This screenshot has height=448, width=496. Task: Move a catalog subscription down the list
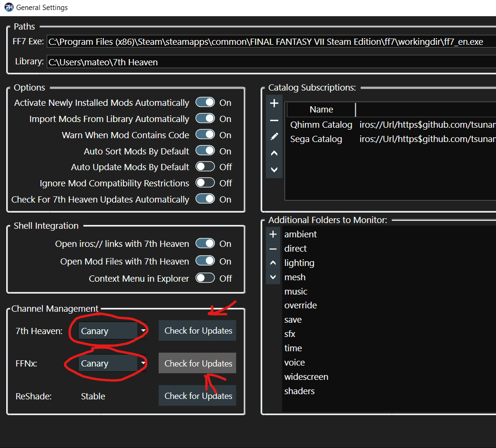point(274,169)
